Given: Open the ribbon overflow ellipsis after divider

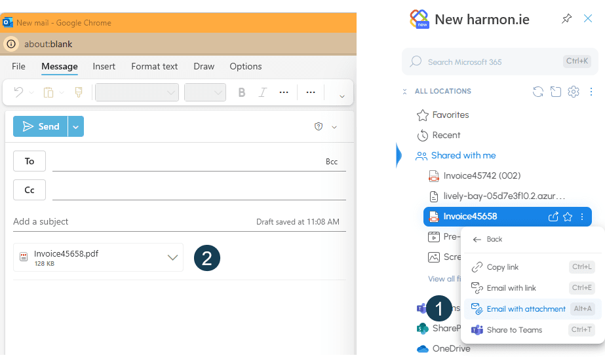Looking at the screenshot, I should click(x=311, y=92).
